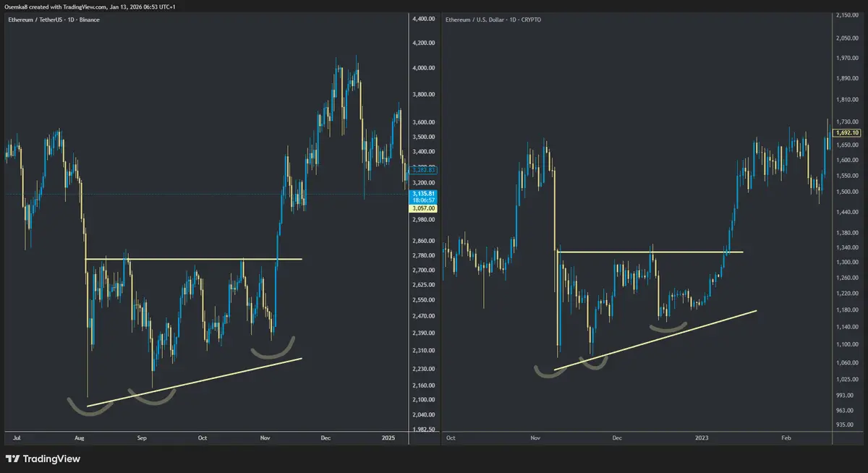Click the 'Sep' label on the time axis

[x=142, y=438]
